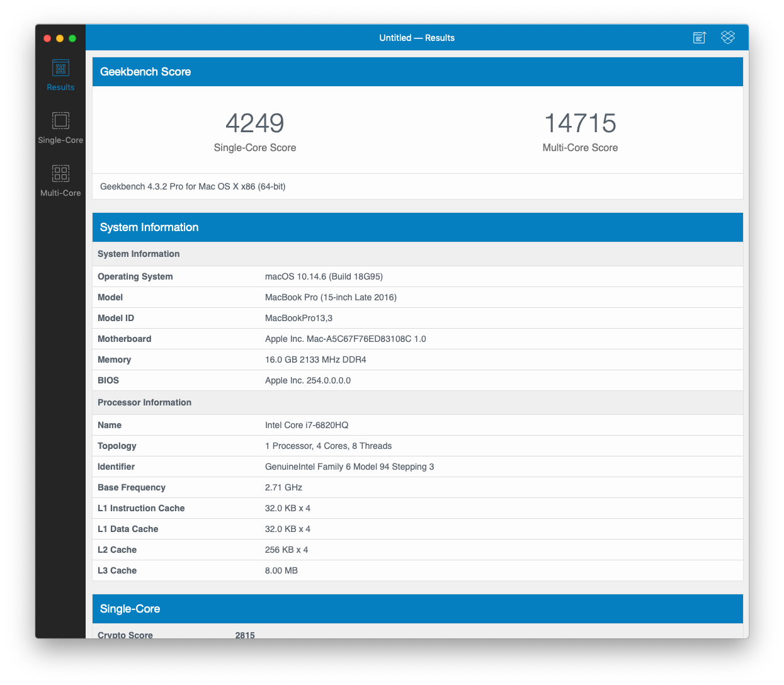
Task: Click the 256 KB x 4 value
Action: click(287, 550)
